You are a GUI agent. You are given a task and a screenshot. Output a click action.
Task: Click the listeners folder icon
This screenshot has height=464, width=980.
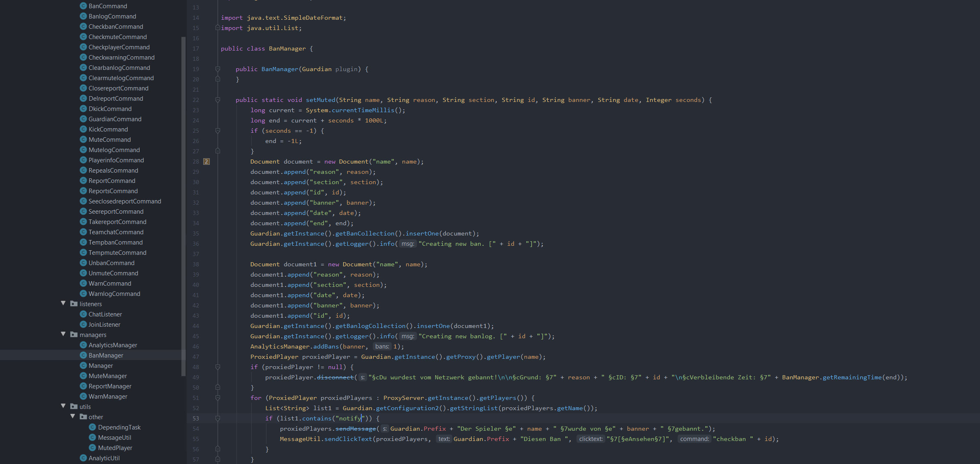pos(73,304)
